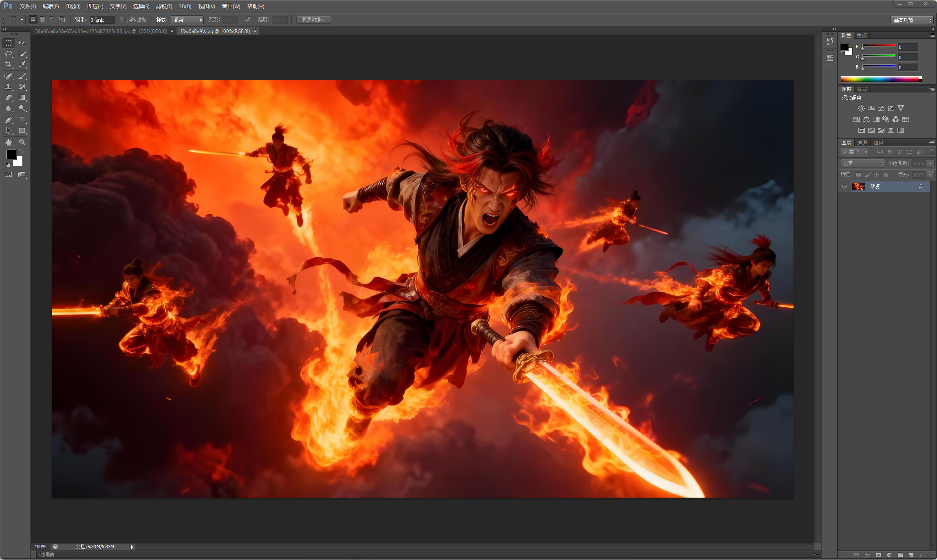Click the 调整边缘 refine edge button
The height and width of the screenshot is (560, 937).
313,20
